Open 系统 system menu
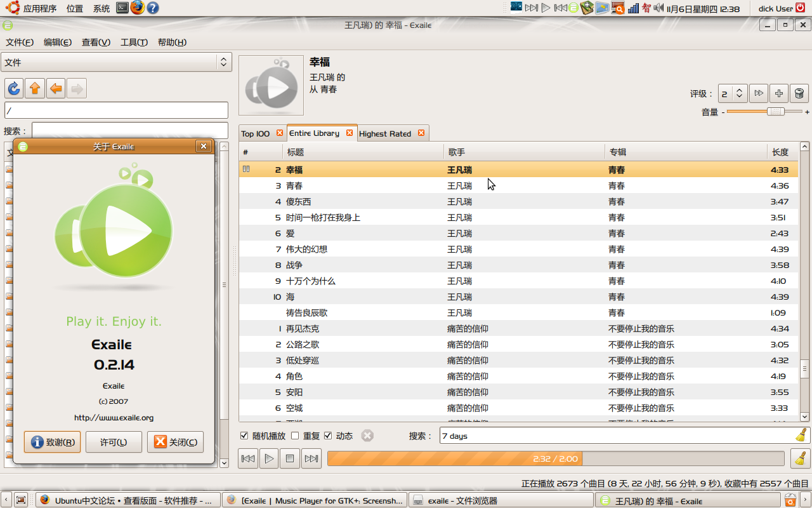 (101, 8)
